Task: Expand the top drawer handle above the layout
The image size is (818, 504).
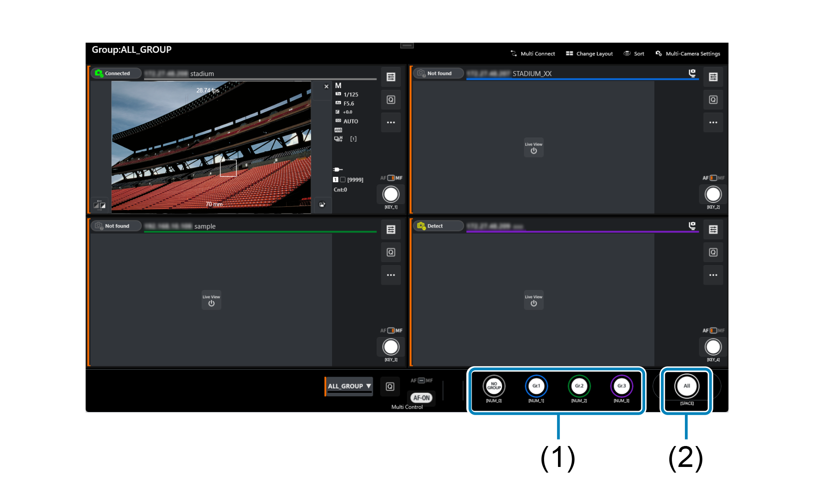Action: click(406, 45)
